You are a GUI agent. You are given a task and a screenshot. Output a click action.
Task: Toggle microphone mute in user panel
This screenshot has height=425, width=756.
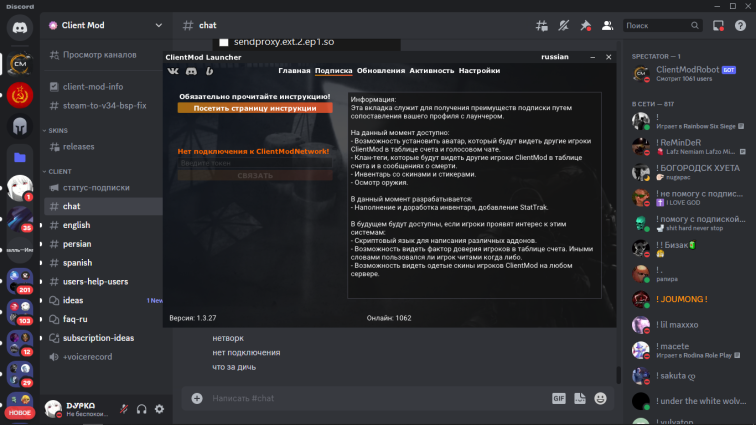pos(124,408)
